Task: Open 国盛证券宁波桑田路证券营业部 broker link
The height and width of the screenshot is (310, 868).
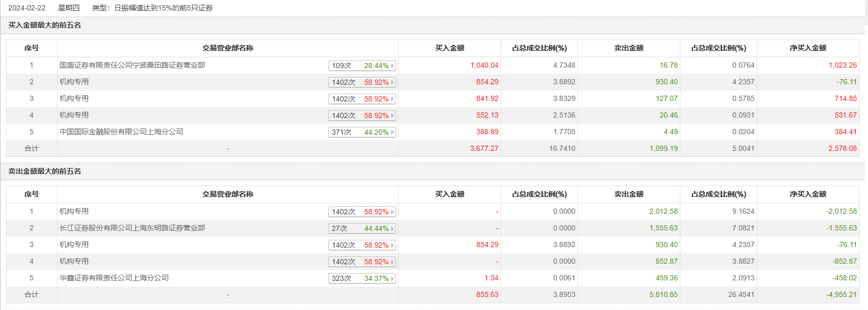Action: 132,65
